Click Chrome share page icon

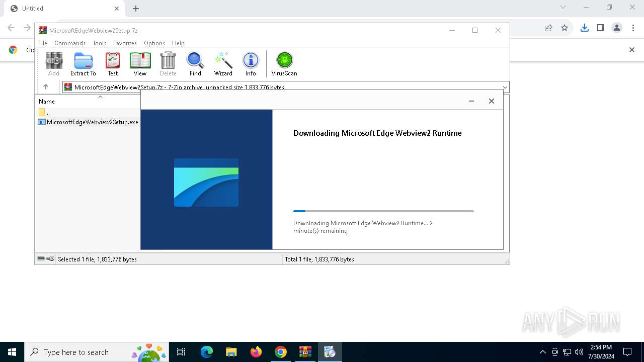tap(548, 28)
